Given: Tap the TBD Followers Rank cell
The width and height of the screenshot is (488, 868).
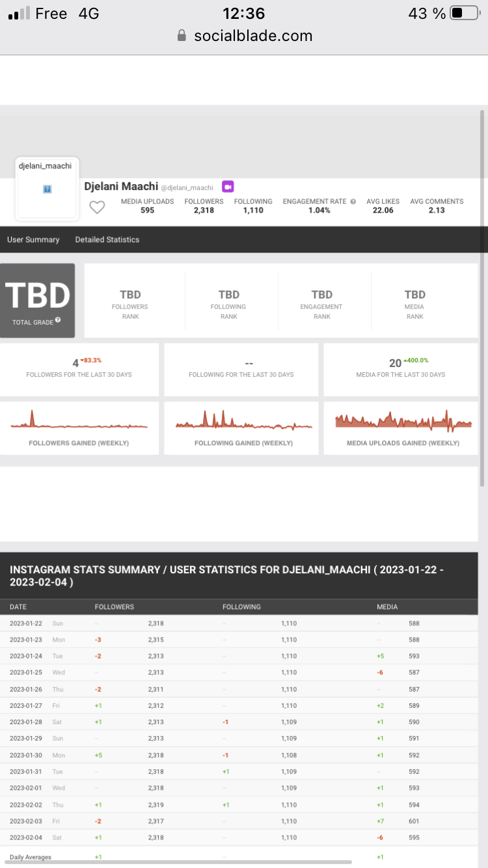Looking at the screenshot, I should coord(130,304).
